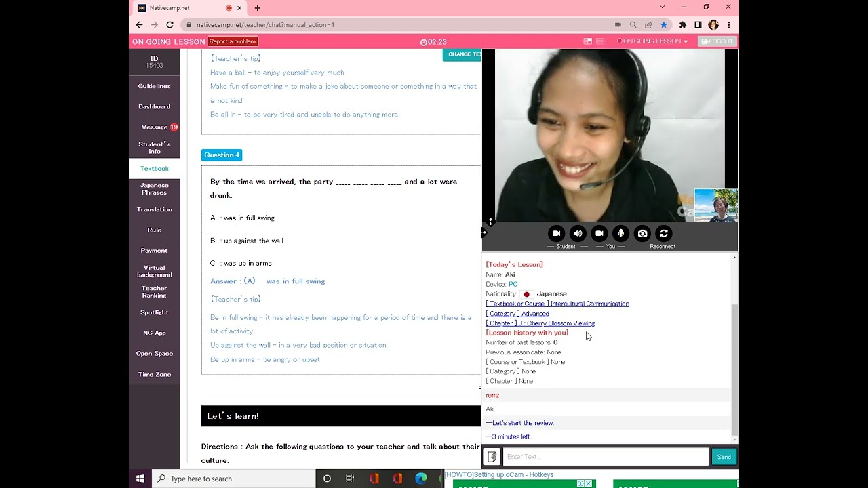Image resolution: width=868 pixels, height=488 pixels.
Task: Open Rule in sidebar
Action: click(x=155, y=230)
